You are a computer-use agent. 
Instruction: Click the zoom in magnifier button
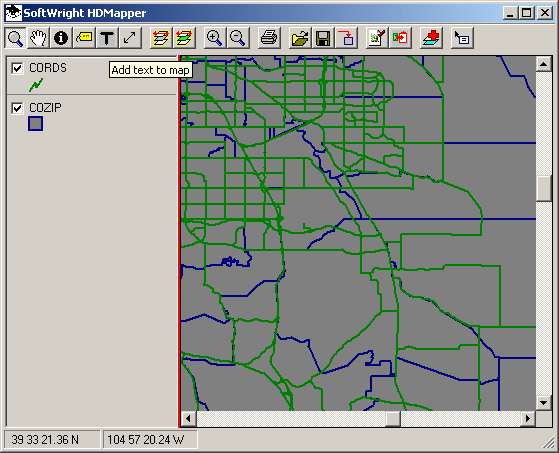[214, 38]
